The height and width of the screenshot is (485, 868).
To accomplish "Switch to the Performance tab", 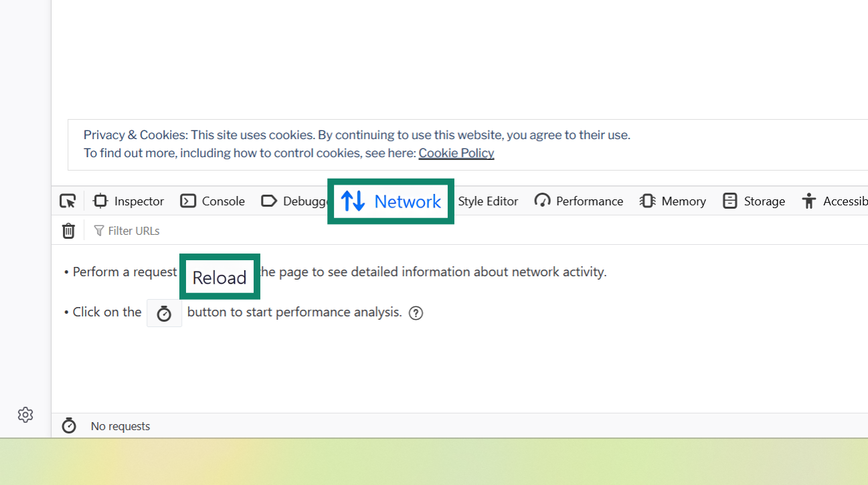I will click(x=578, y=201).
